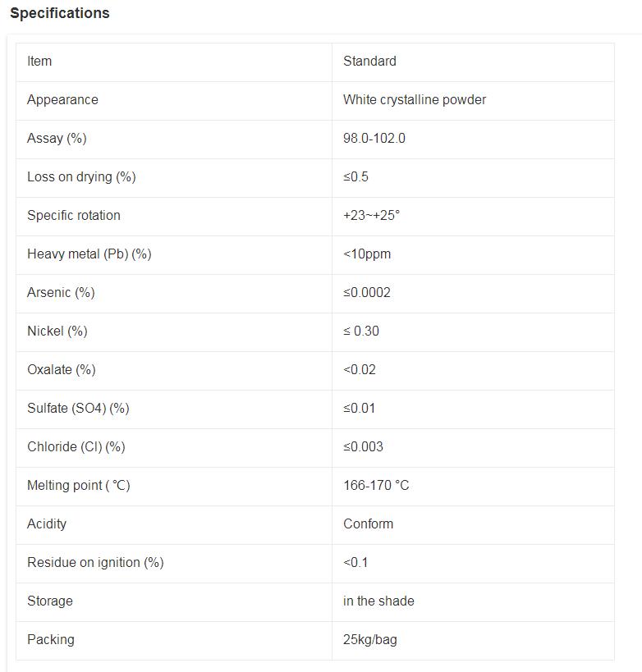Click Heavy metal (Pb) (%) label
The height and width of the screenshot is (672, 642).
click(x=89, y=254)
